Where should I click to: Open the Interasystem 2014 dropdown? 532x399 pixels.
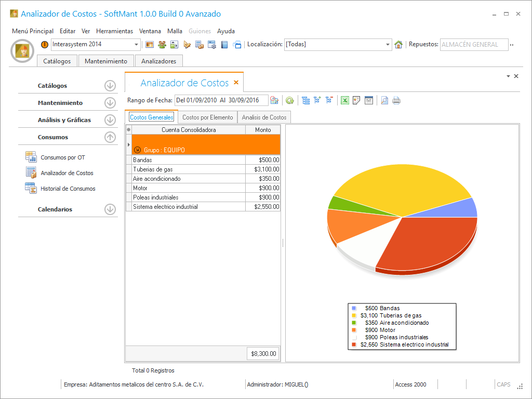137,45
